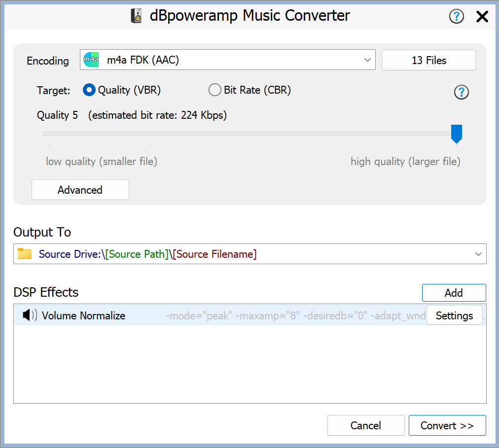Image resolution: width=499 pixels, height=448 pixels.
Task: Click the dBpoweramp speaker icon in title bar
Action: pos(136,16)
